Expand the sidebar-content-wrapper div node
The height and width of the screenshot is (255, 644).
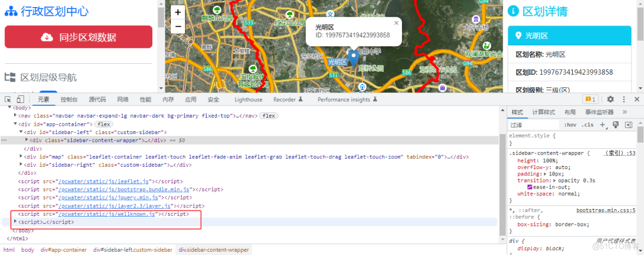click(27, 140)
